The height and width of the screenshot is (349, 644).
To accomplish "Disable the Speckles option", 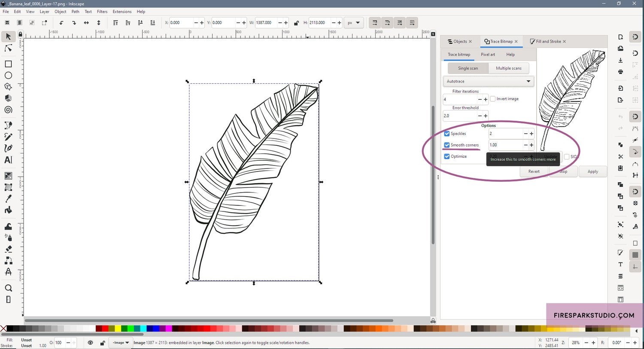I will pyautogui.click(x=447, y=133).
